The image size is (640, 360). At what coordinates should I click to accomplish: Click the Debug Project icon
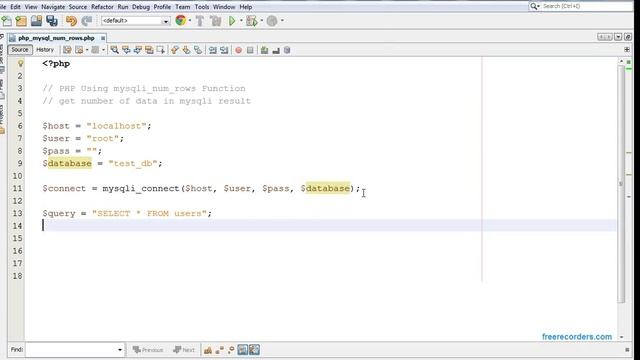[x=252, y=21]
